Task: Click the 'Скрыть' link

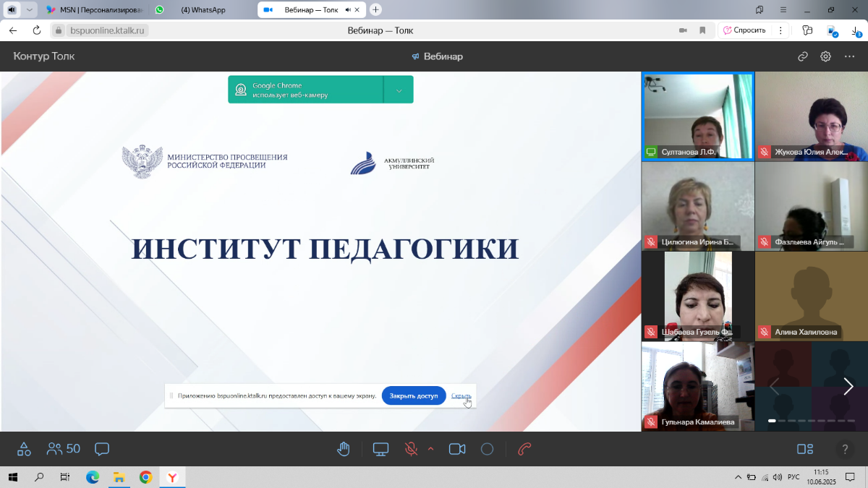Action: coord(461,396)
